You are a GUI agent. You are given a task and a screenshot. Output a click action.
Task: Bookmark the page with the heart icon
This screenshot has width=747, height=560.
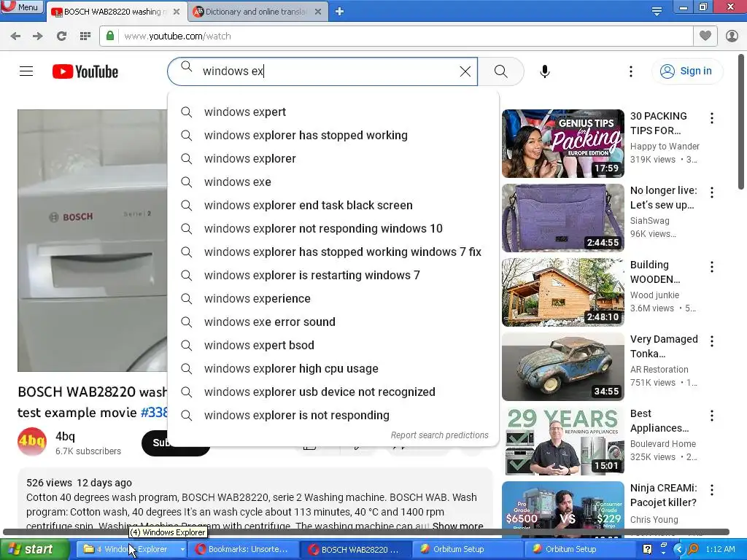[705, 36]
